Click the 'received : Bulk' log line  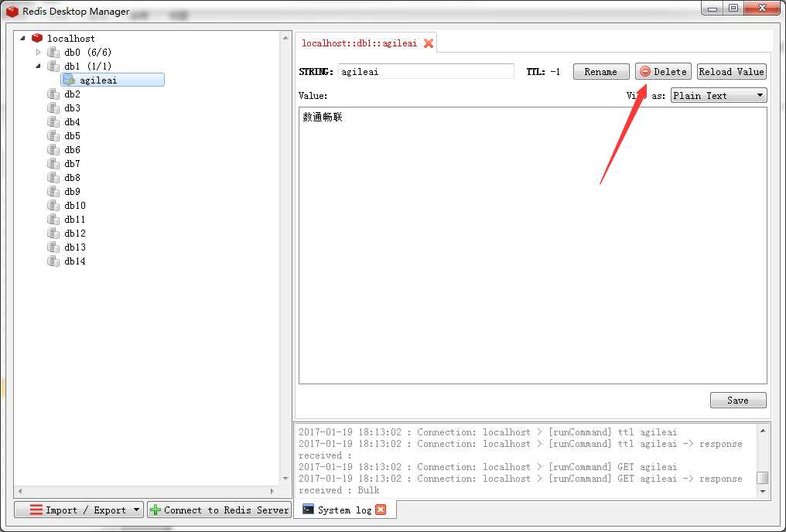339,490
